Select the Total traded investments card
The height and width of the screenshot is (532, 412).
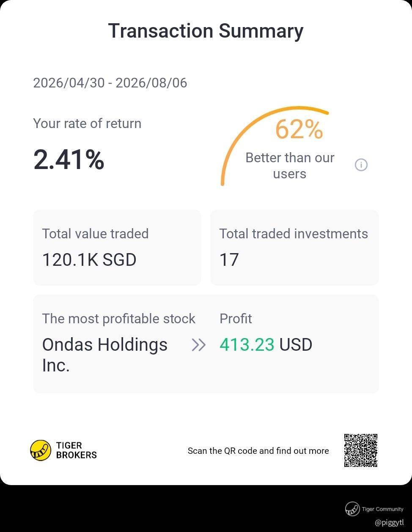294,248
